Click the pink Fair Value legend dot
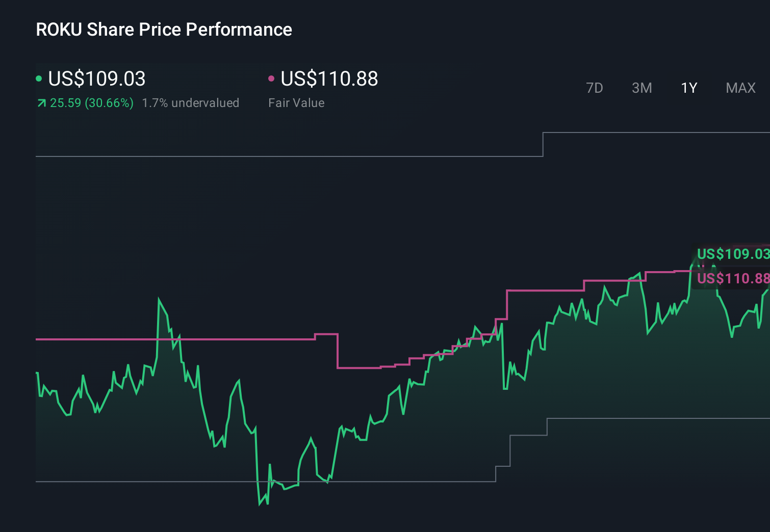 271,78
